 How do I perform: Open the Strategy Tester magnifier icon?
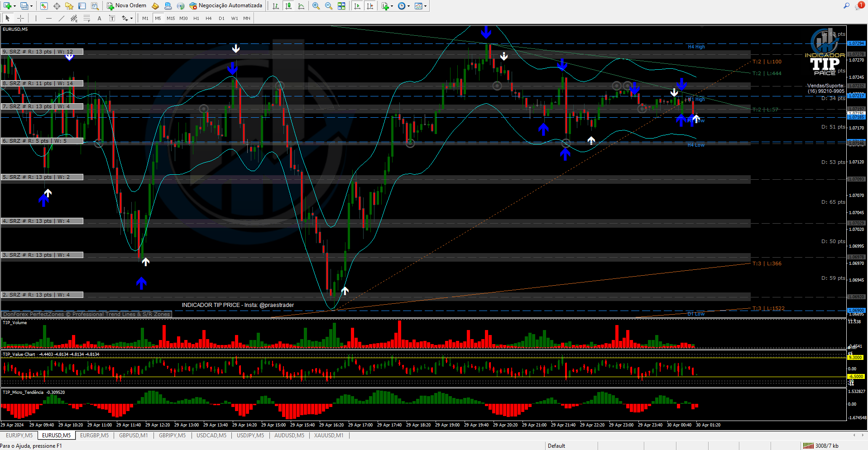point(95,6)
